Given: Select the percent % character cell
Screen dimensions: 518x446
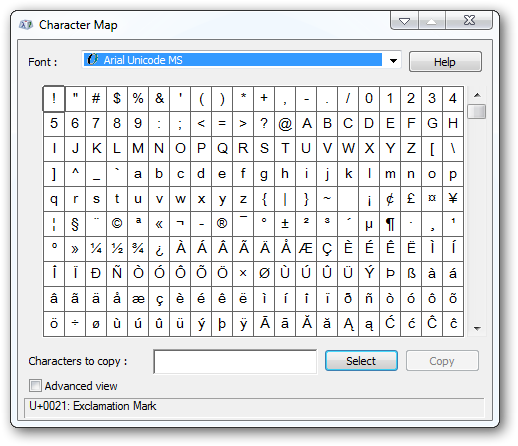Looking at the screenshot, I should click(x=138, y=99).
